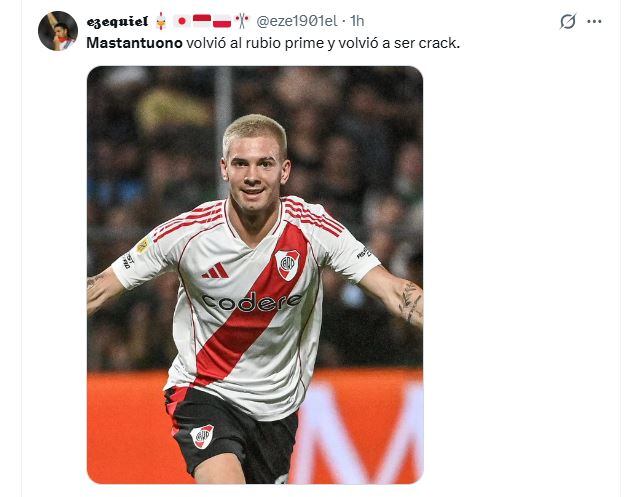Open the photo via the orange advertising board
The height and width of the screenshot is (497, 639).
(x=359, y=426)
